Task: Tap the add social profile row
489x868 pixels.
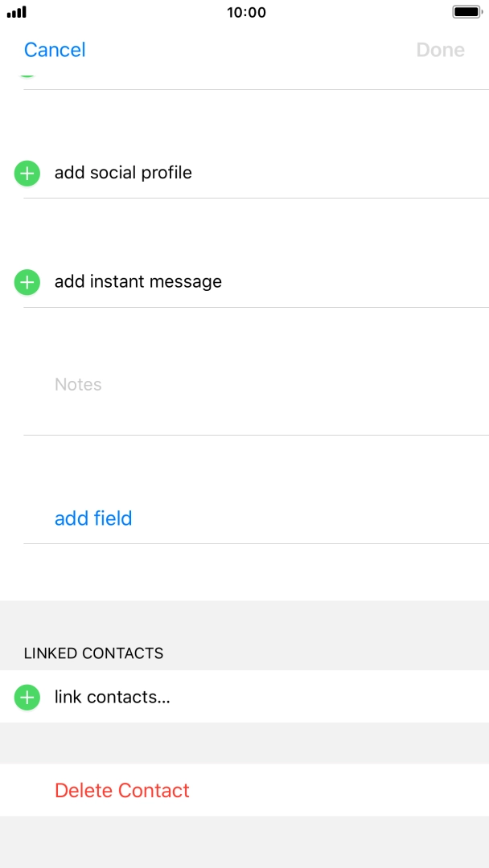Action: tap(123, 173)
